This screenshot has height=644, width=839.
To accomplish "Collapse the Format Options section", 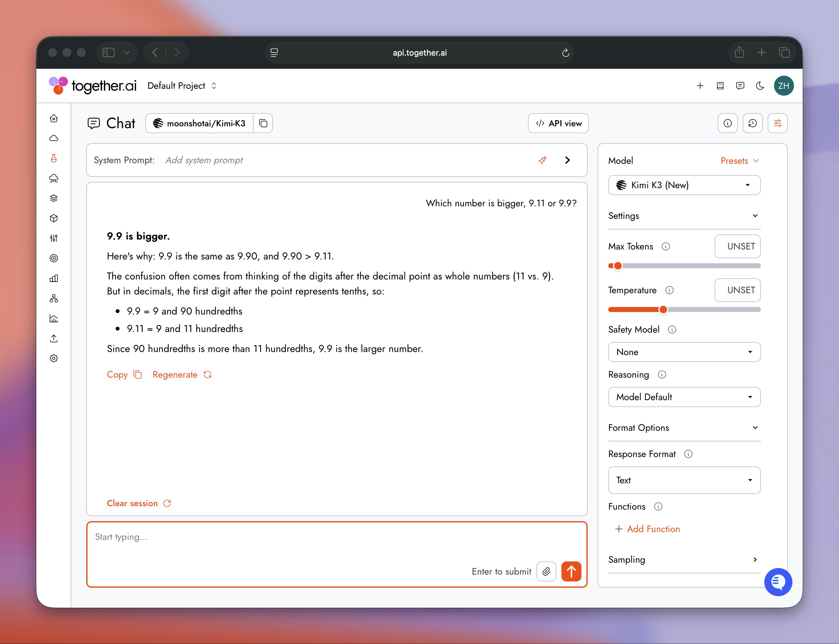I will tap(684, 428).
